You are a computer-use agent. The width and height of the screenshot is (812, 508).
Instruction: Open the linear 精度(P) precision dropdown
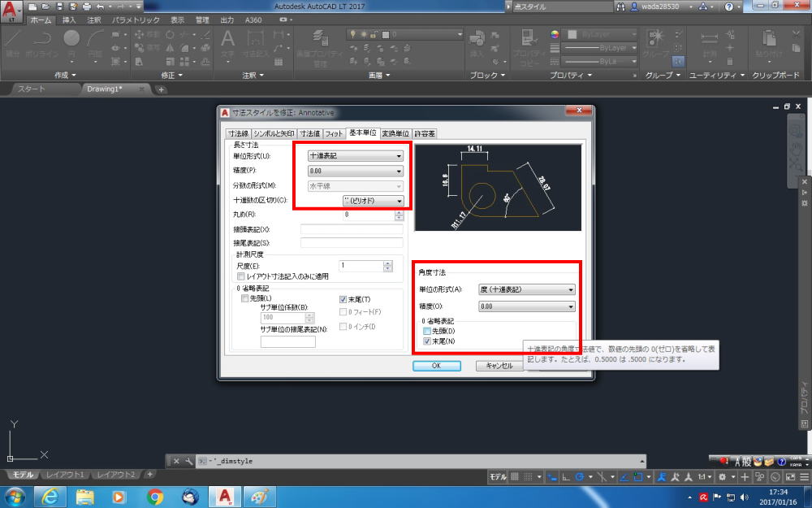pos(356,171)
